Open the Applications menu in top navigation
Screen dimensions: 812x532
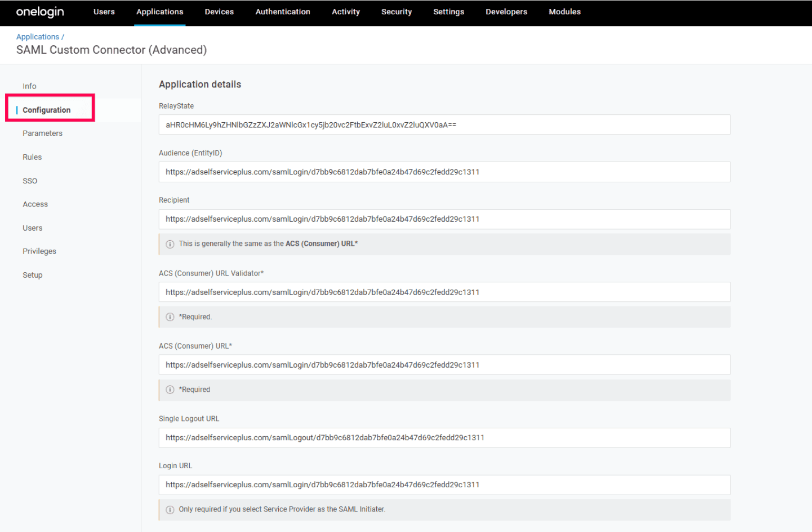[160, 12]
